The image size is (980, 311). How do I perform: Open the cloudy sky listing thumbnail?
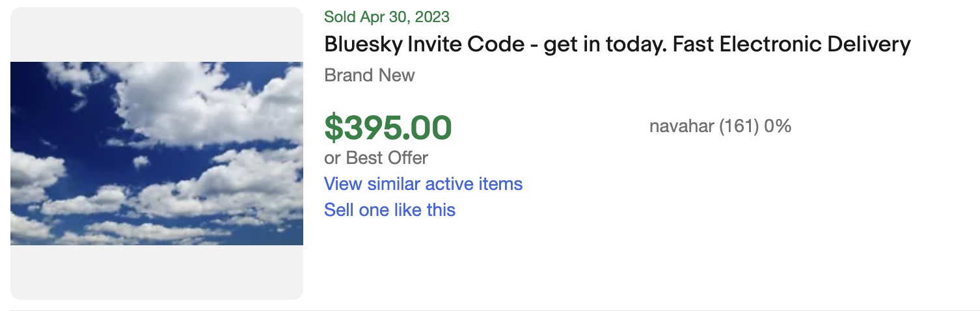click(156, 154)
